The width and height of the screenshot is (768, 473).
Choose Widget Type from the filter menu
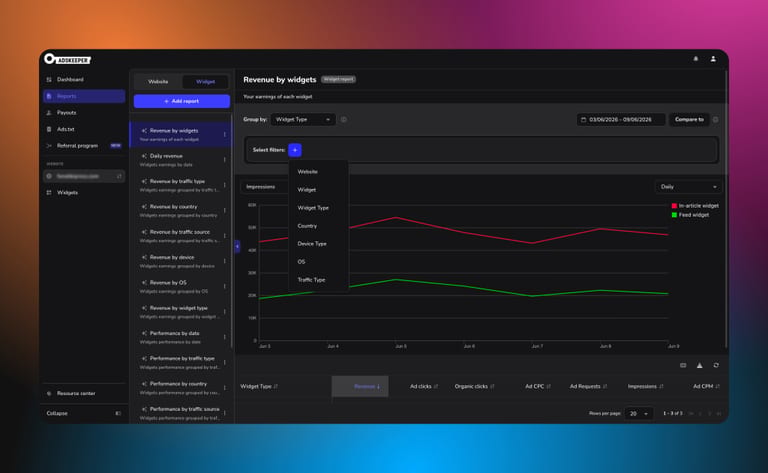[x=318, y=208]
